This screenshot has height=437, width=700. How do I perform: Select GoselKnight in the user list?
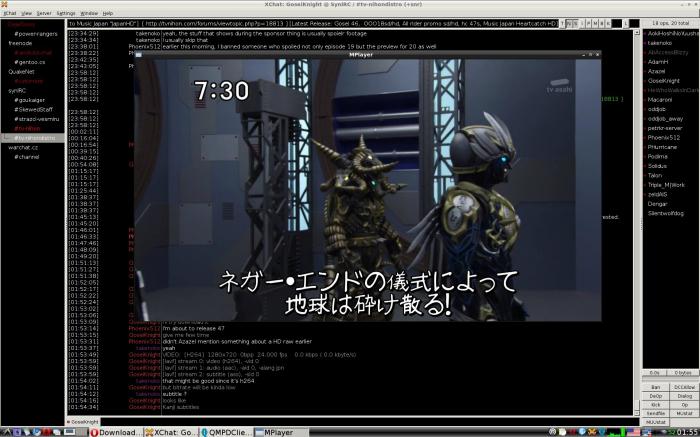coord(663,81)
